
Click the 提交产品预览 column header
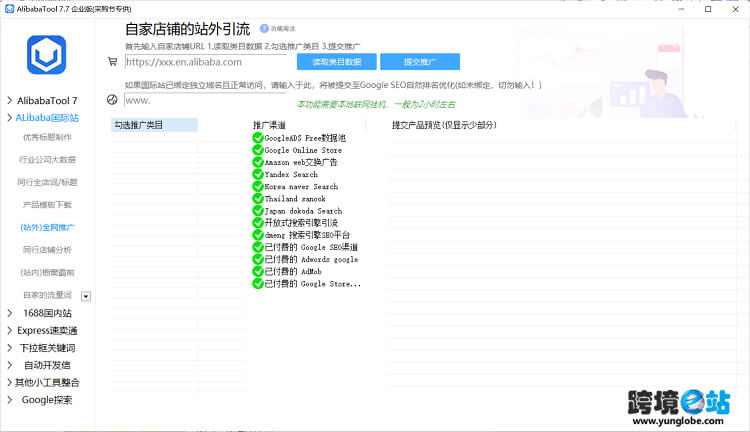444,125
